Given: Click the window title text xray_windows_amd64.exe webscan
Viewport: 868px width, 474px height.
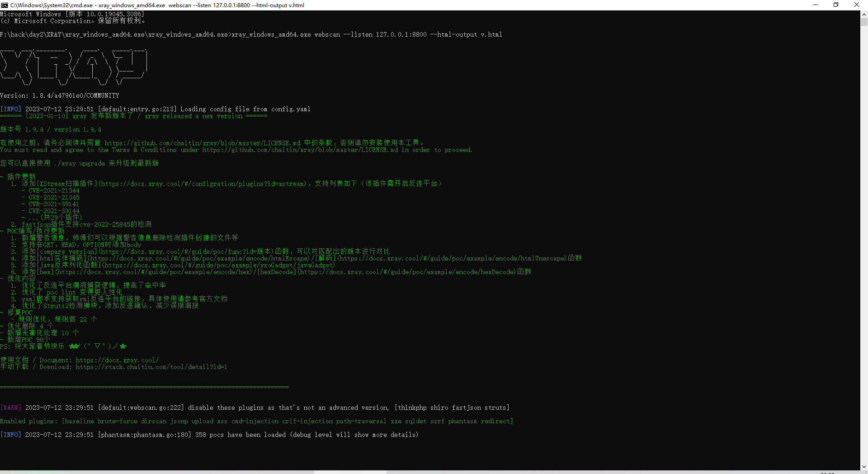Looking at the screenshot, I should (145, 5).
